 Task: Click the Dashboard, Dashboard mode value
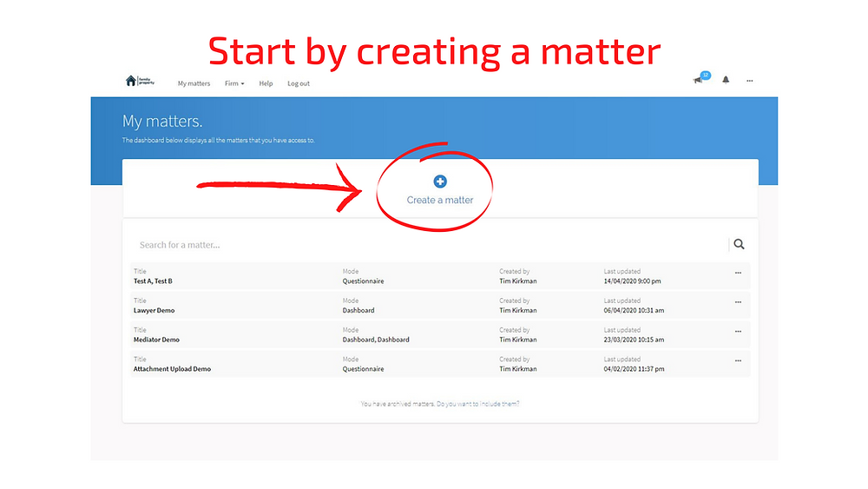point(376,340)
